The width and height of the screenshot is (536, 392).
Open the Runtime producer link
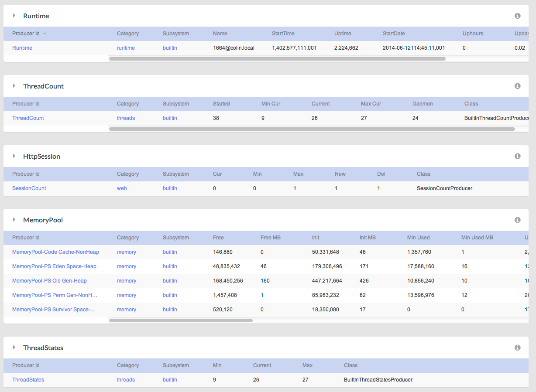tap(22, 48)
